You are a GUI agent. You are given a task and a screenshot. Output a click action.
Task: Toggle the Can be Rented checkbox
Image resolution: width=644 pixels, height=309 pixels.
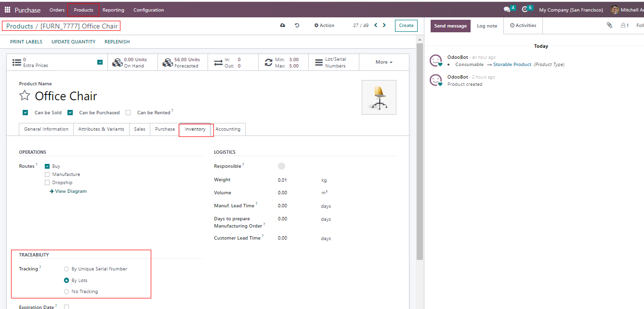[128, 113]
